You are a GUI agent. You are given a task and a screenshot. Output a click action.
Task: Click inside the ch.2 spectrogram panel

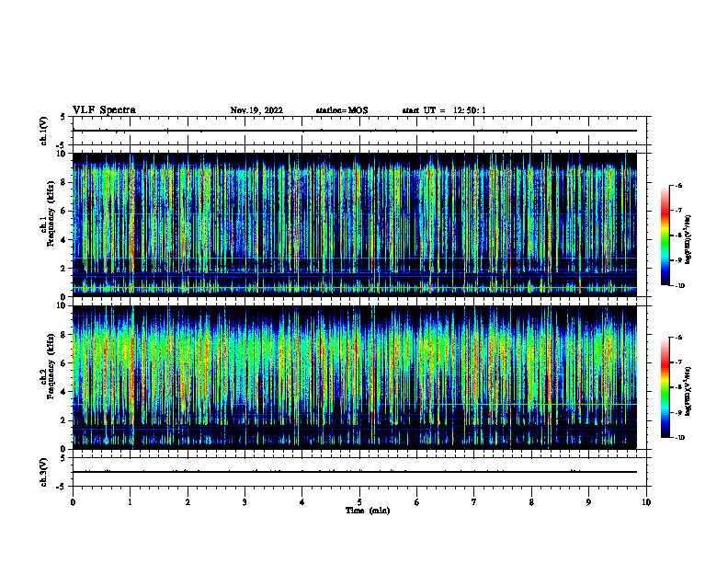pyautogui.click(x=355, y=377)
